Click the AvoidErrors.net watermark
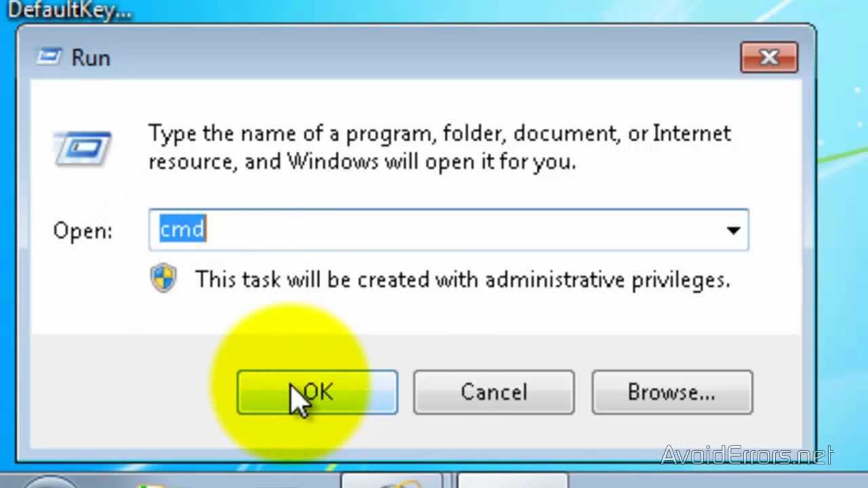 pos(747,455)
